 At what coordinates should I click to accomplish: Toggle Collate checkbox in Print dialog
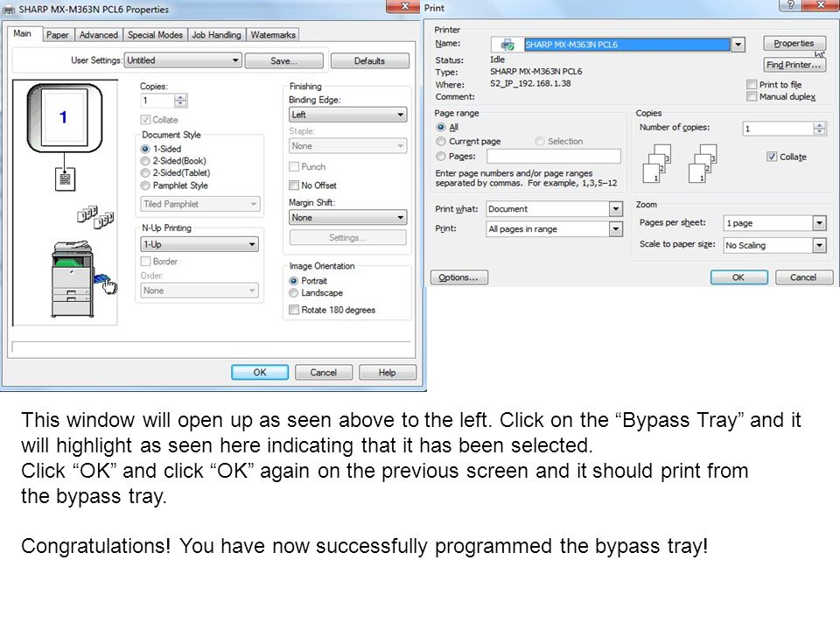772,157
